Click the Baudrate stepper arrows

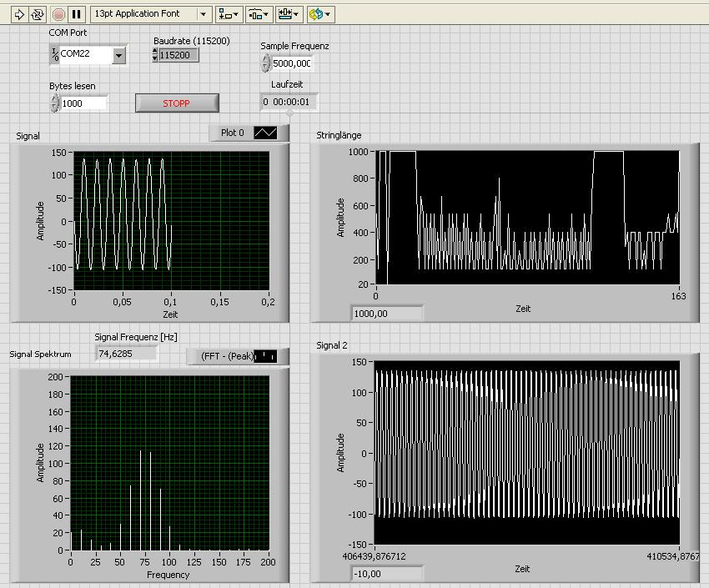(x=154, y=55)
